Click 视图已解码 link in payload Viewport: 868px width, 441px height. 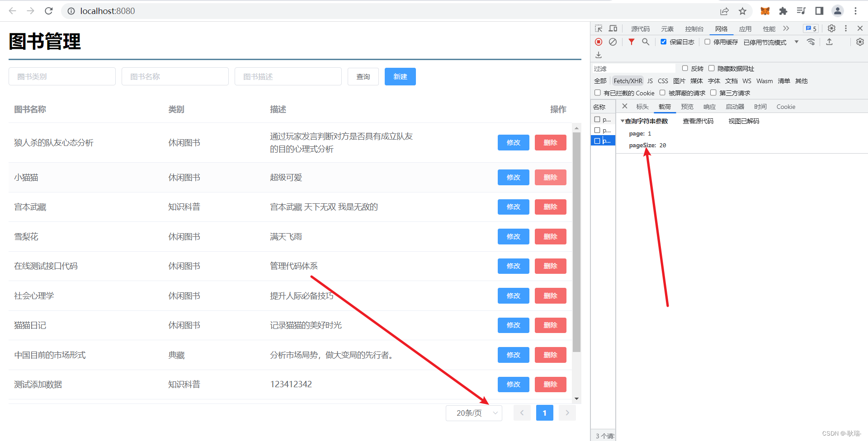click(744, 121)
